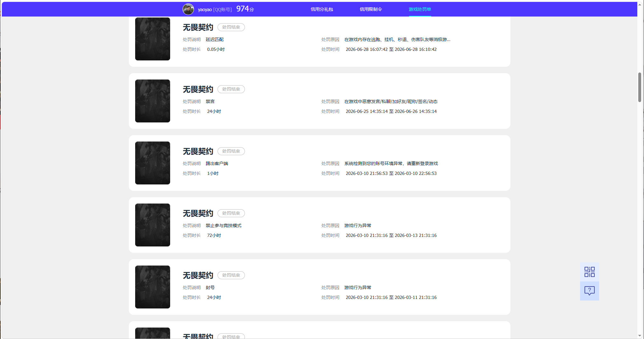Click thumbnail of the 禁止参与竞技模式 record
Viewport: 644px width, 339px height.
point(153,225)
